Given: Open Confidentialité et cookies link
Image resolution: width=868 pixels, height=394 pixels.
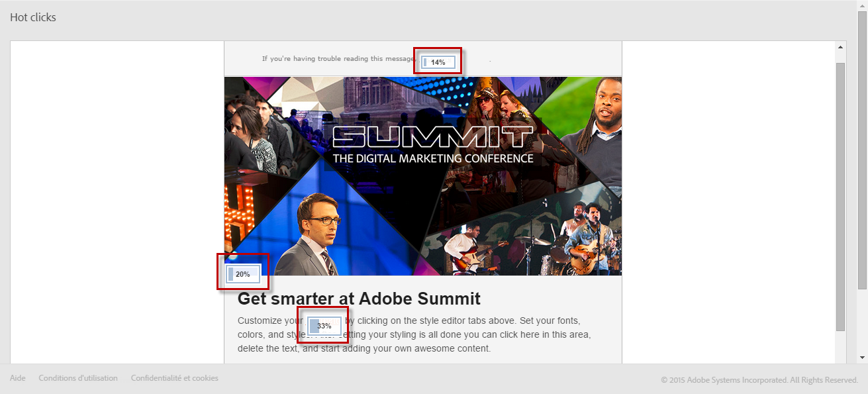Looking at the screenshot, I should coord(175,378).
